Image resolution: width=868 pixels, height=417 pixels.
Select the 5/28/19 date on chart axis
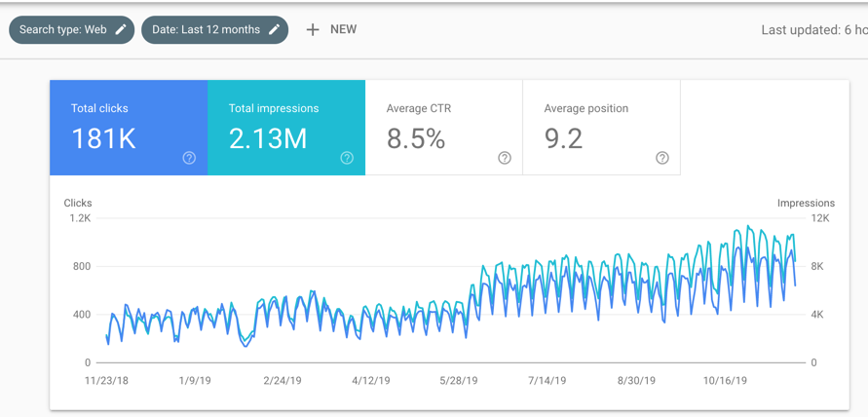tap(458, 380)
